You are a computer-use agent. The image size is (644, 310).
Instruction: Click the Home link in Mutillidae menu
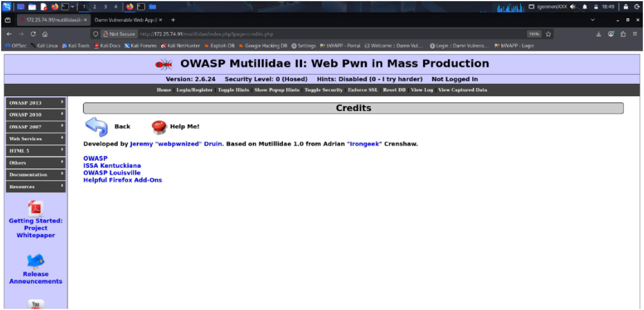(x=164, y=90)
